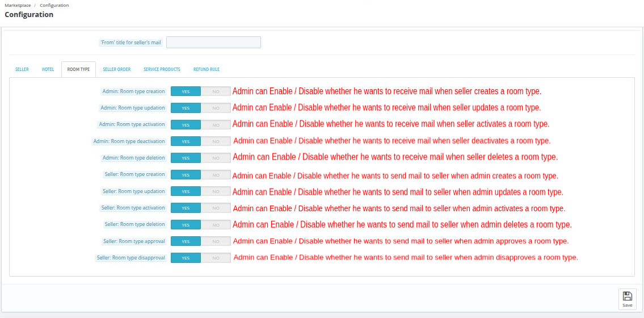644x318 pixels.
Task: Select the Room Type tab
Action: click(78, 69)
